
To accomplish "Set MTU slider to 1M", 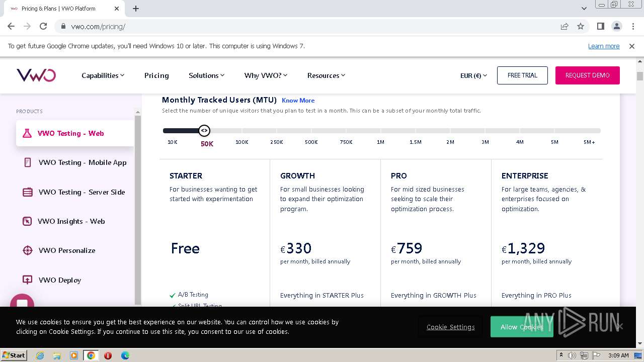I will pos(380,142).
